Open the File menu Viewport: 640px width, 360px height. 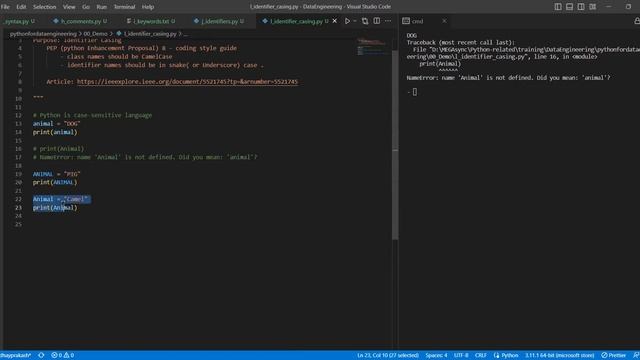click(x=5, y=7)
